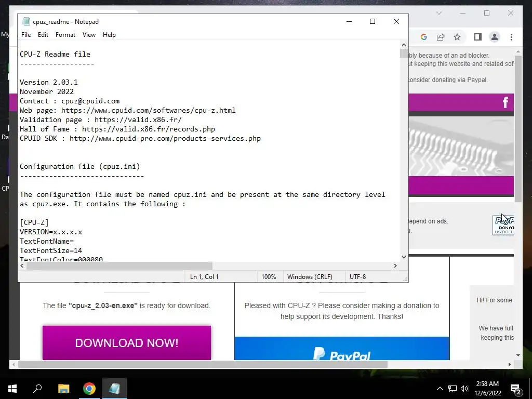Open the Chrome profile avatar menu

495,37
